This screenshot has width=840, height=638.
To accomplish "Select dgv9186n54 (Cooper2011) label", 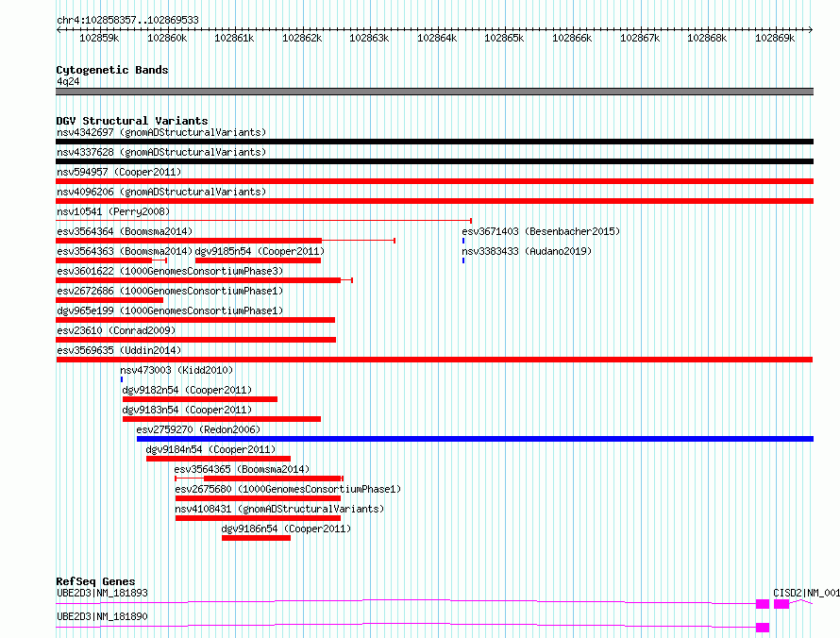I will pos(286,529).
